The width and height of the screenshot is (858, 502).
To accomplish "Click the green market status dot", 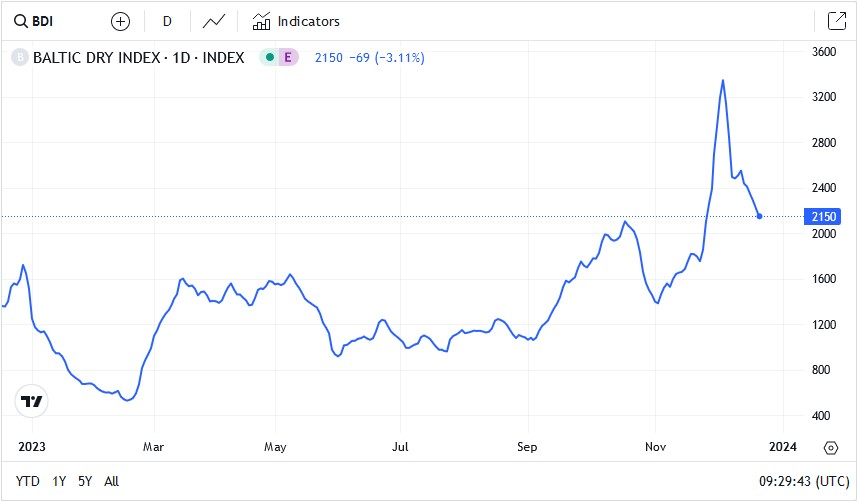I will (270, 58).
